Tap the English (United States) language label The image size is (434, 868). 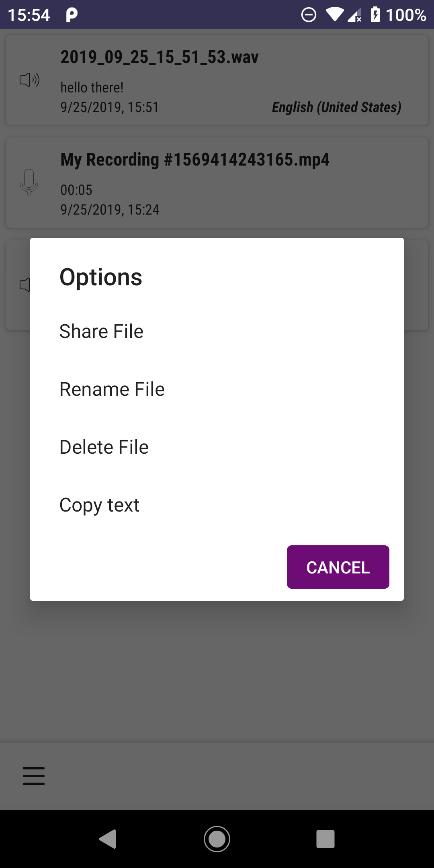(336, 107)
